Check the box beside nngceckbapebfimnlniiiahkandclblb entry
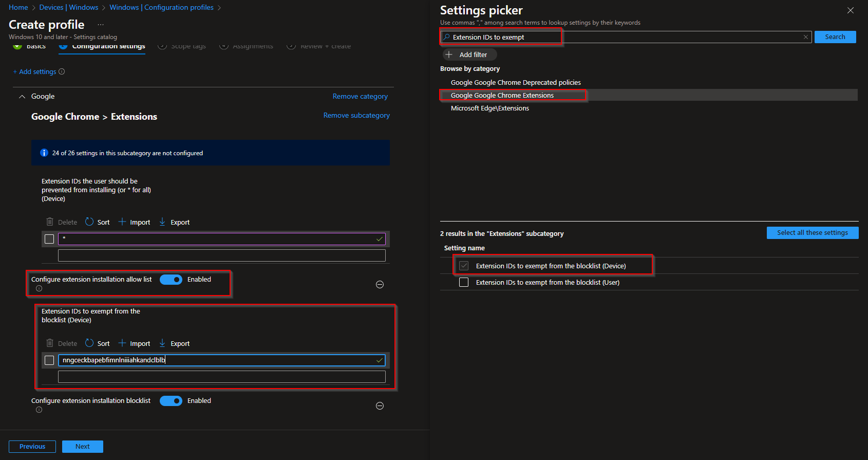 coord(49,360)
